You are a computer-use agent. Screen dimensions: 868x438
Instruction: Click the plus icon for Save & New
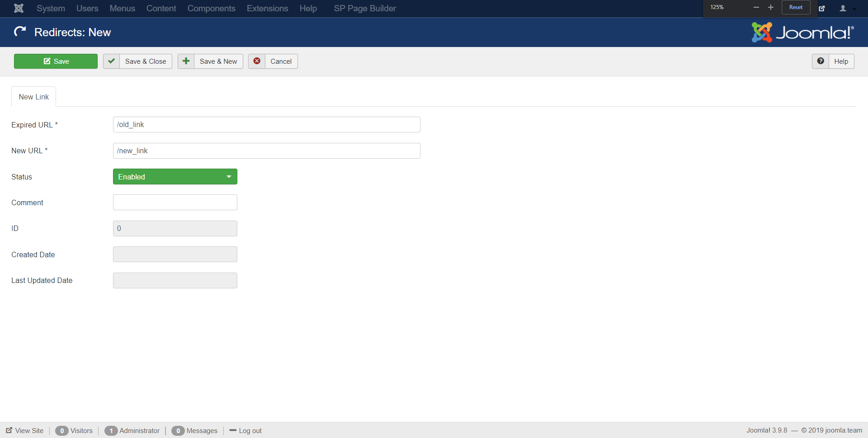[x=186, y=61]
